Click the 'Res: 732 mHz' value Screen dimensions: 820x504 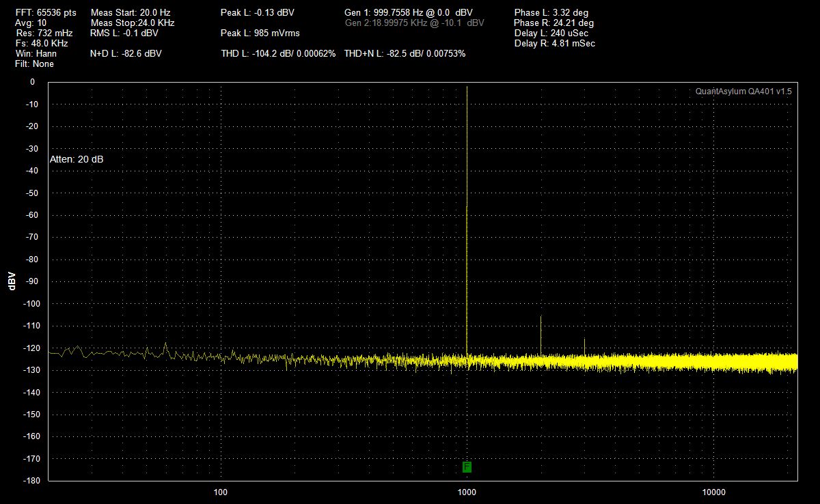[x=44, y=33]
